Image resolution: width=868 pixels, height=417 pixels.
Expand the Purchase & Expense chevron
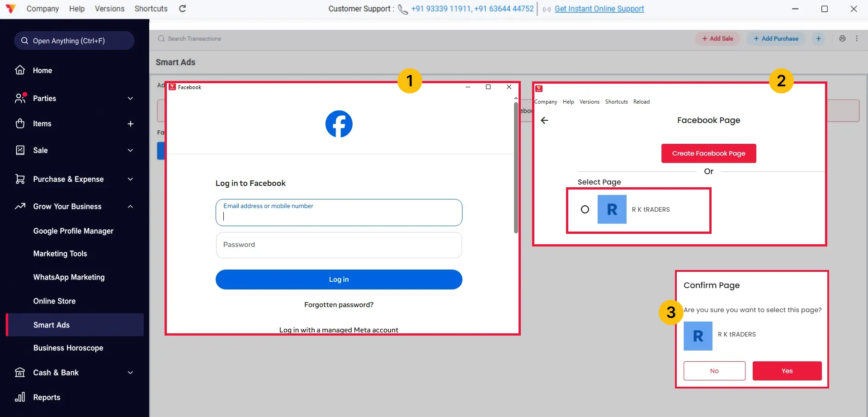(130, 179)
